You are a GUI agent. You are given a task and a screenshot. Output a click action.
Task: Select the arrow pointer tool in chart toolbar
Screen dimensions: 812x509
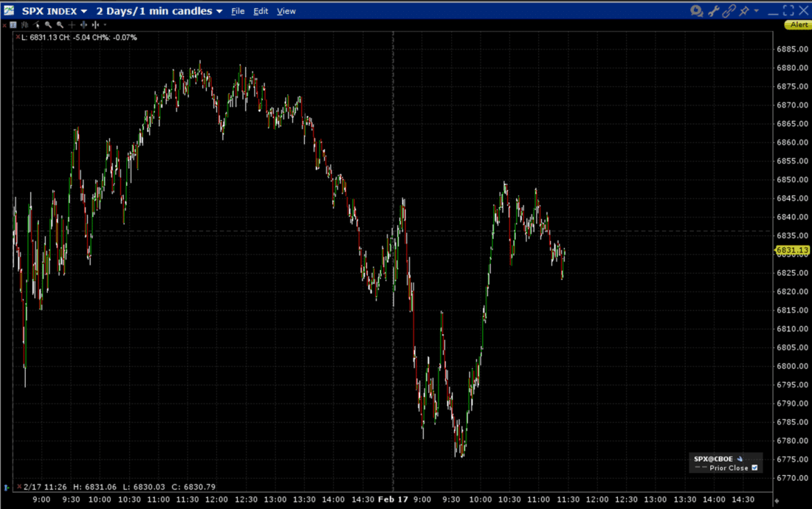tap(36, 24)
